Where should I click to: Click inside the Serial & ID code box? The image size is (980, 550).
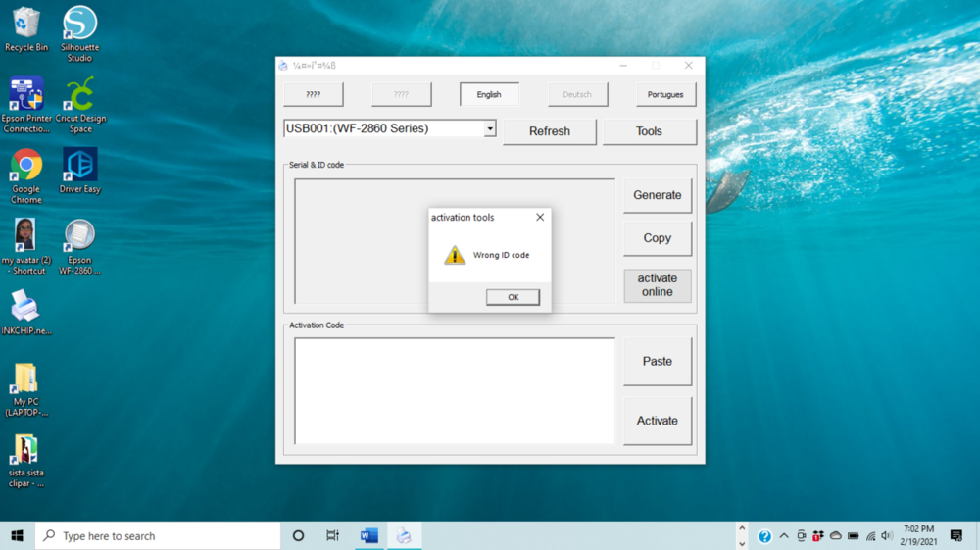[x=455, y=241]
